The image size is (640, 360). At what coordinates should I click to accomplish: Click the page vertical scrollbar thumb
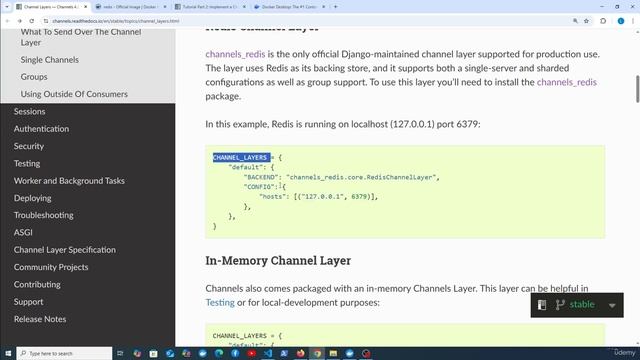pos(637,89)
